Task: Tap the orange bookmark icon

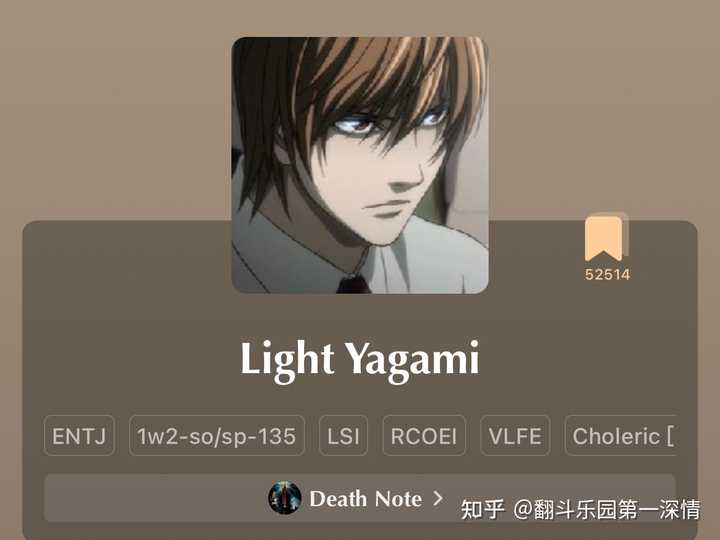Action: [x=606, y=237]
